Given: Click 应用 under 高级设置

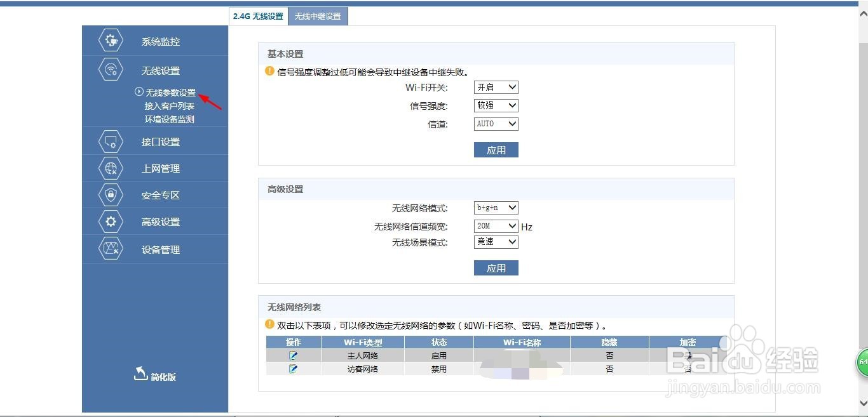Looking at the screenshot, I should pos(496,267).
